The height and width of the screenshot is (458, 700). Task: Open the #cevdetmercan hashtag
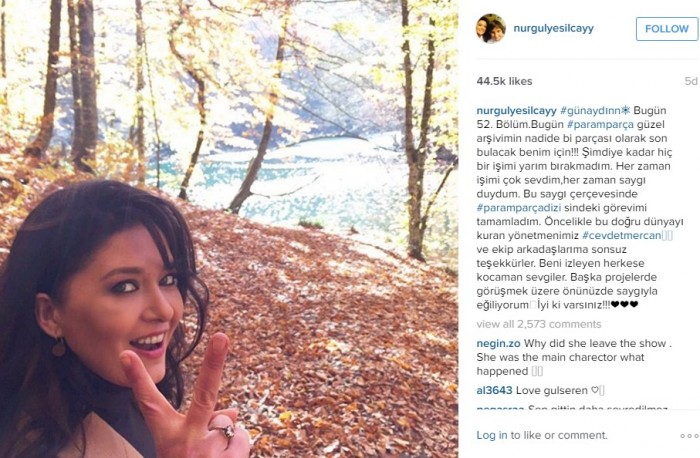621,236
